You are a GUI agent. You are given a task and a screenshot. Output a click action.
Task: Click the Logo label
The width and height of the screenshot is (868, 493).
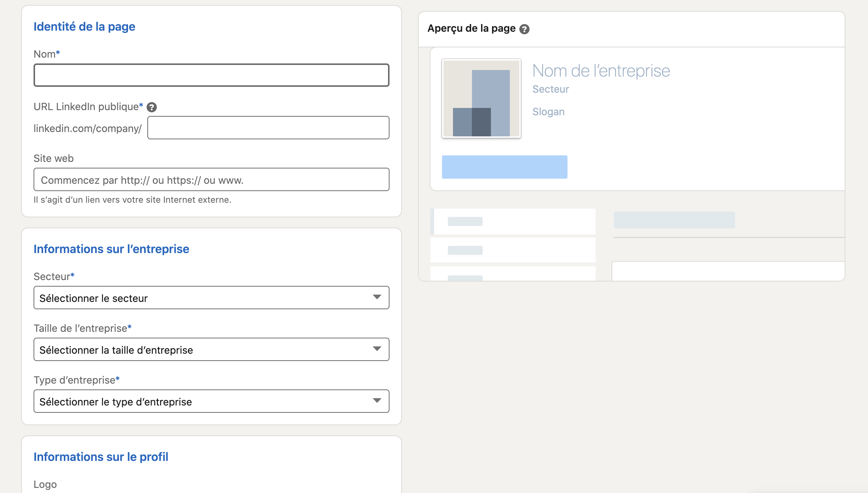(45, 485)
